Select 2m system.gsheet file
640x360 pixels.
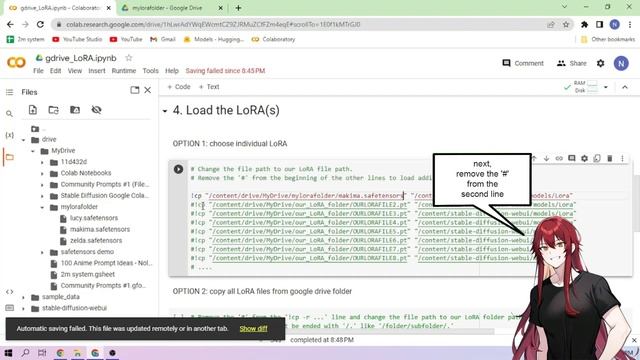tap(87, 274)
